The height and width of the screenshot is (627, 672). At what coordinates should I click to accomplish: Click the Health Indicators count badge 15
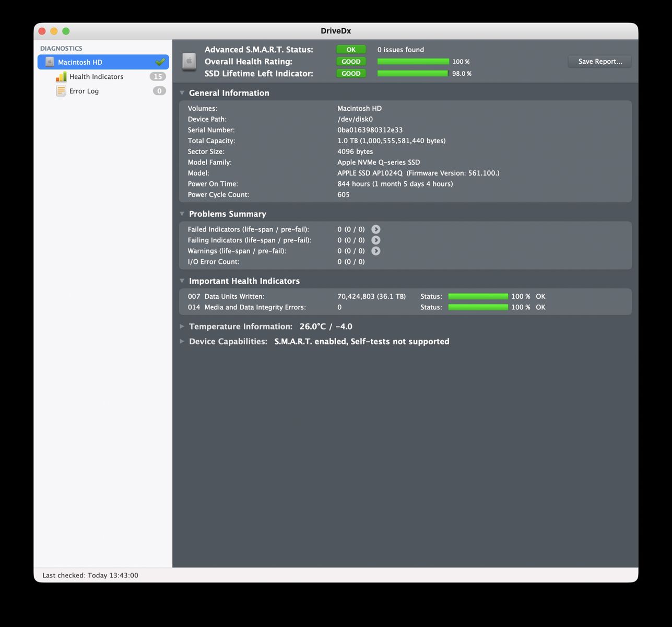click(158, 77)
